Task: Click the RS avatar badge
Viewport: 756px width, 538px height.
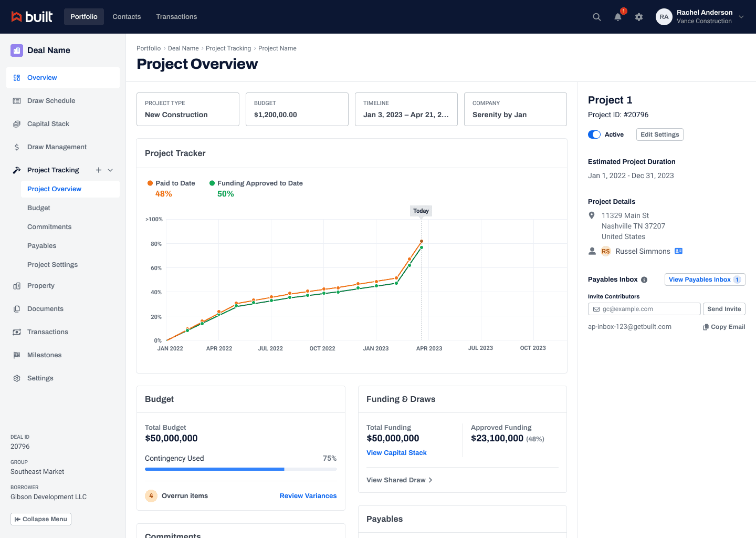Action: (x=606, y=251)
